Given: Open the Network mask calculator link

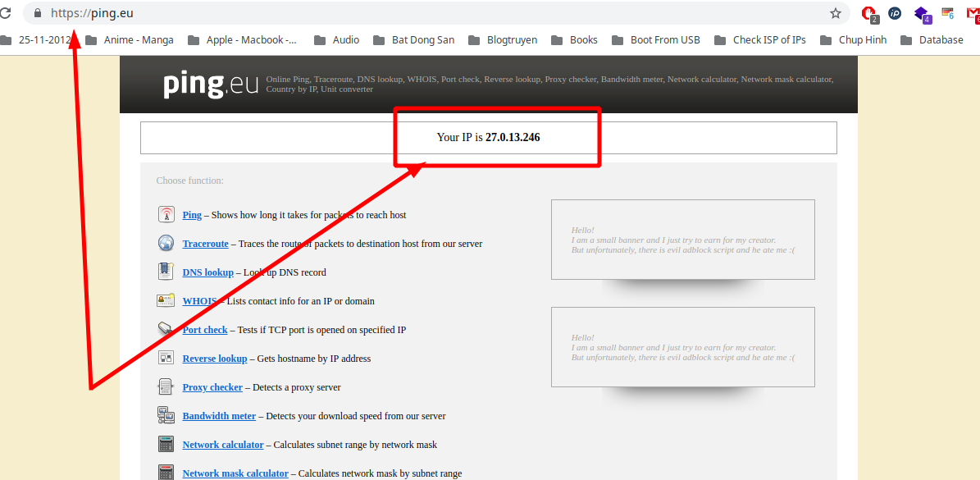Looking at the screenshot, I should (235, 473).
